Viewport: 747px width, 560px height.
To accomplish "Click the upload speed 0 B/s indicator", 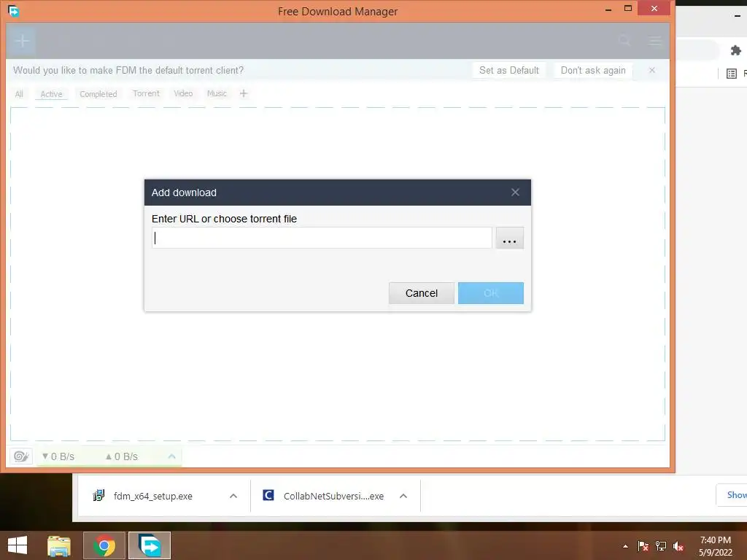I will (x=122, y=456).
